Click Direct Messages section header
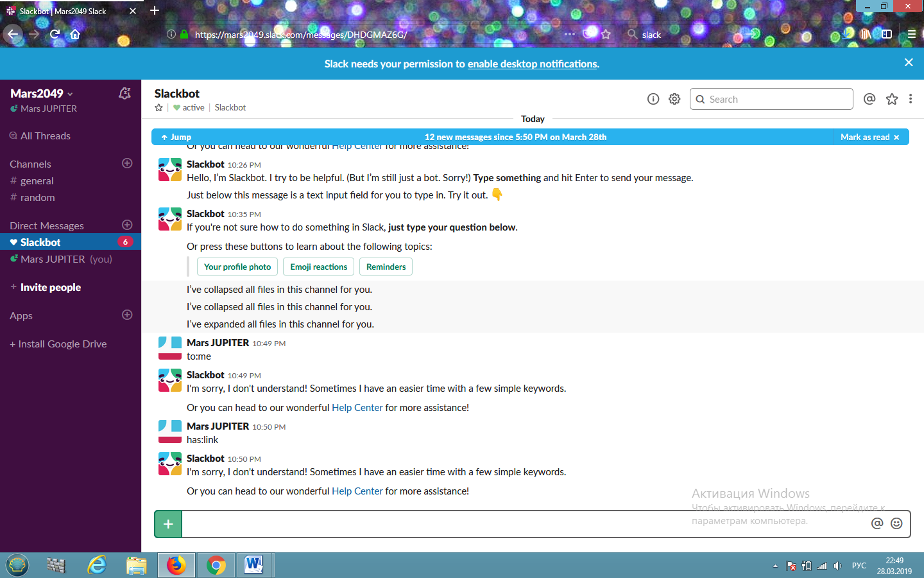The width and height of the screenshot is (924, 578). (x=47, y=226)
